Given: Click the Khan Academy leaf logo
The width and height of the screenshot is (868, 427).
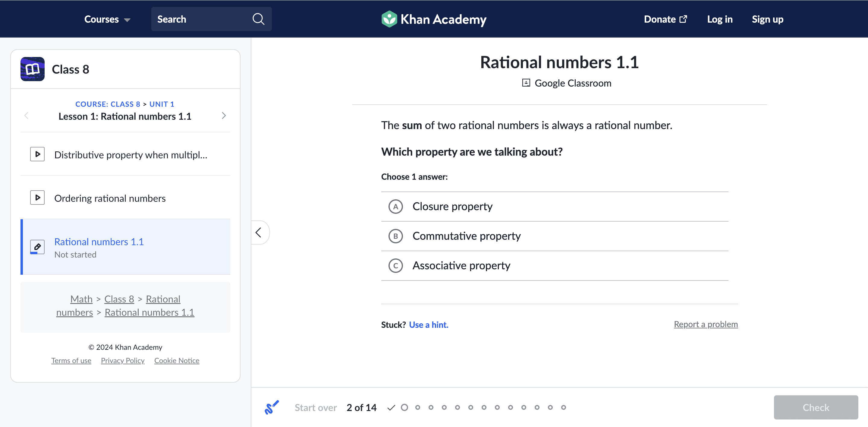Looking at the screenshot, I should 389,19.
